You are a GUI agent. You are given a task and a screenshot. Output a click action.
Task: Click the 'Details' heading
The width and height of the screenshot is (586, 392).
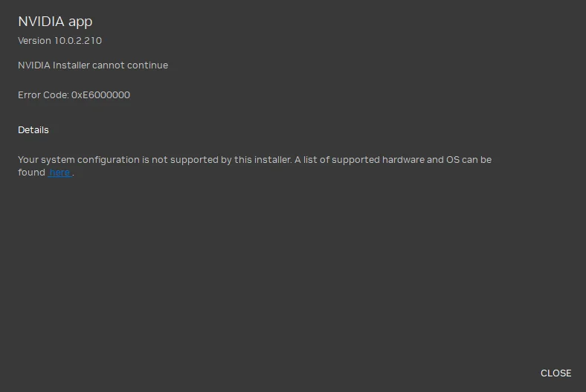[x=33, y=130]
